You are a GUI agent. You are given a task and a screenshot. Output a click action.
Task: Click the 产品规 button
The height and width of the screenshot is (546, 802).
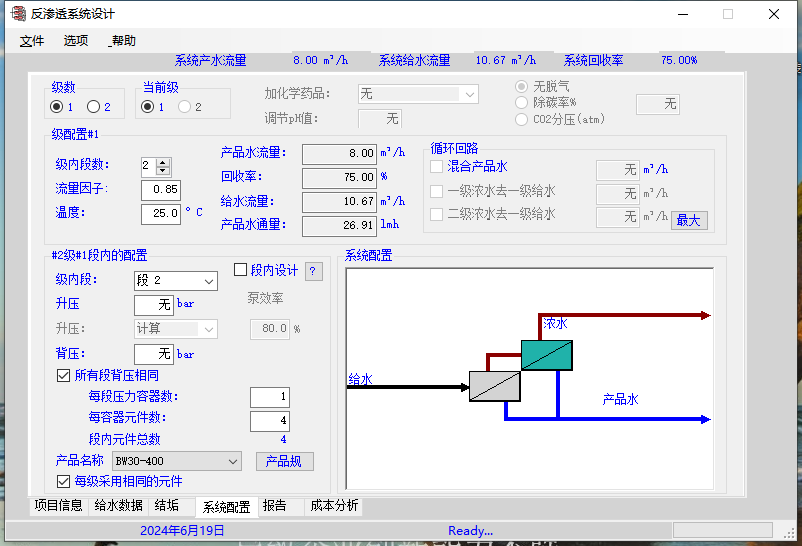click(x=284, y=461)
